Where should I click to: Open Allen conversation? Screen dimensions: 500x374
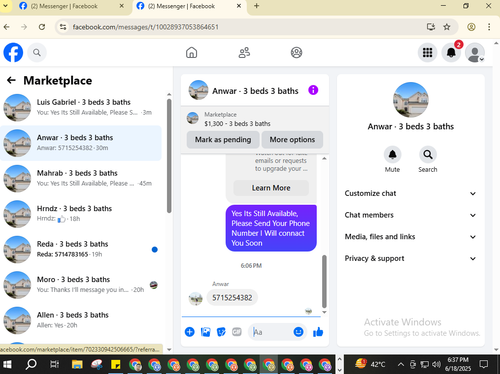pyautogui.click(x=81, y=320)
